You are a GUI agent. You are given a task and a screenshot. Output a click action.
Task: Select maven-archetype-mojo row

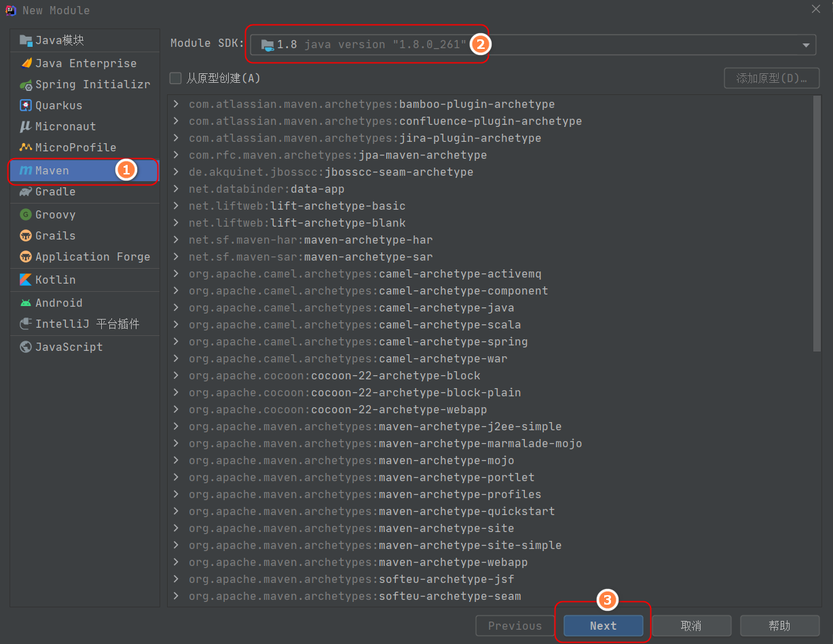(x=490, y=460)
